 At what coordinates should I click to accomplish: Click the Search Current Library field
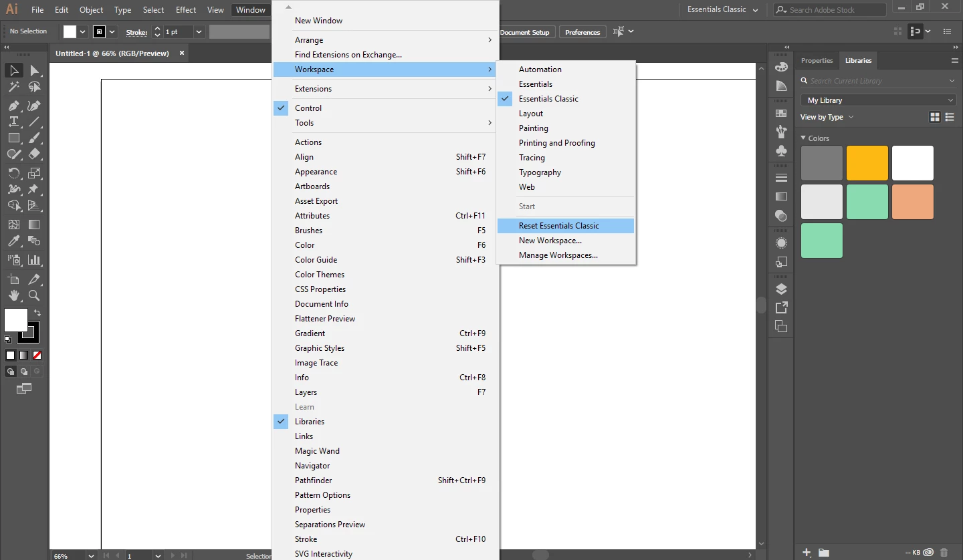878,81
